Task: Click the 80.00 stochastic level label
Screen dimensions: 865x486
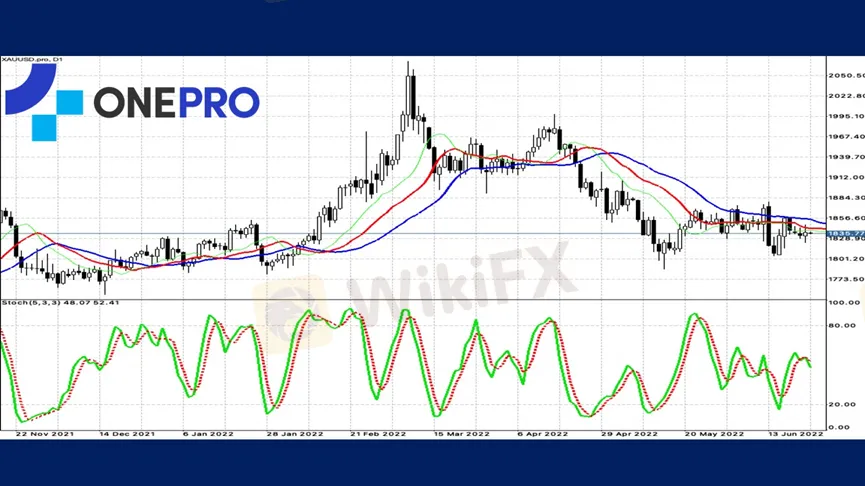Action: pos(843,325)
